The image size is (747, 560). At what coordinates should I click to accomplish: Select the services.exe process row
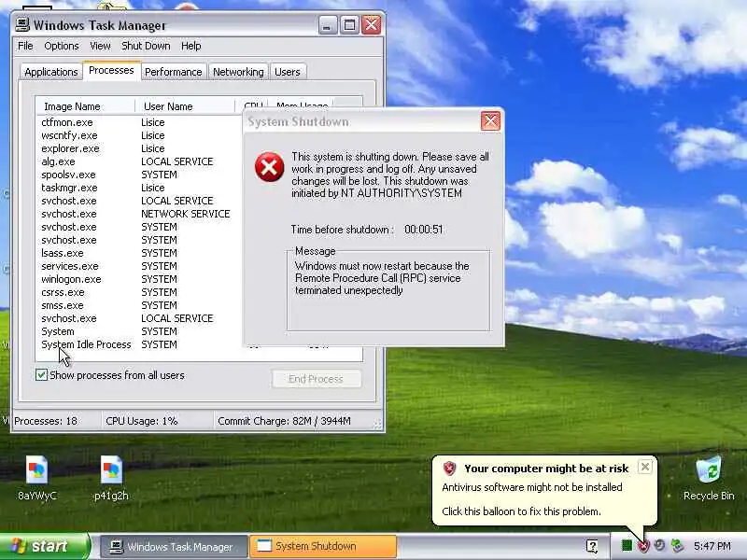click(140, 266)
